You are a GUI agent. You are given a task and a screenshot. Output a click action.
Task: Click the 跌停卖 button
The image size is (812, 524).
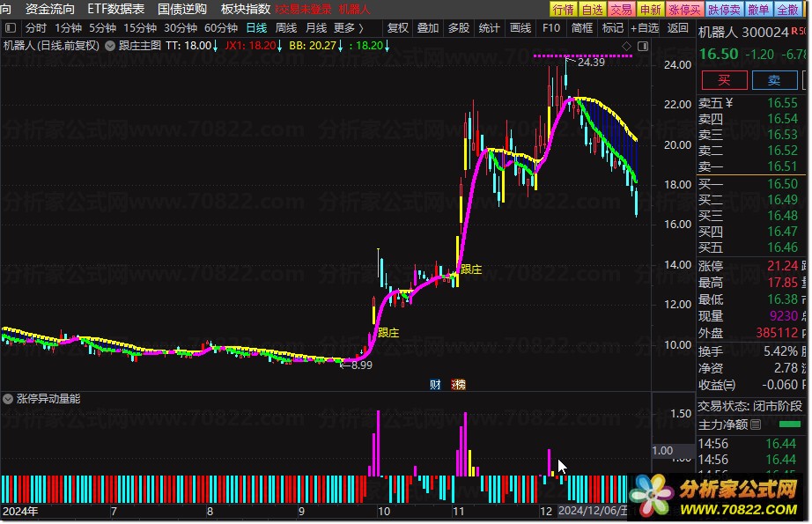pos(725,10)
